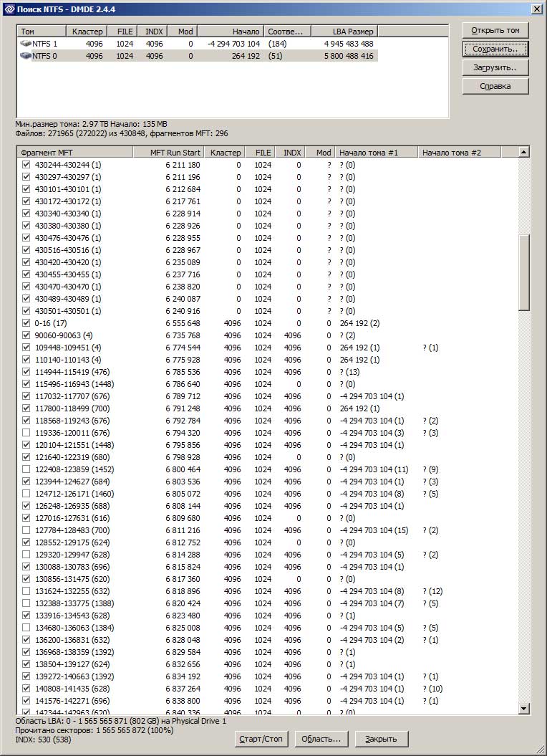Click the 'Открыть том' button

pyautogui.click(x=495, y=30)
